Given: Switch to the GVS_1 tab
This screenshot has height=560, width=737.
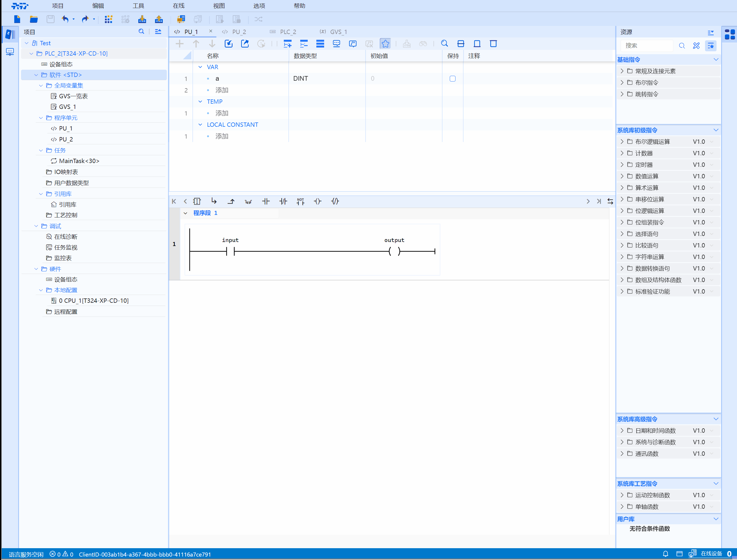Looking at the screenshot, I should pos(338,32).
